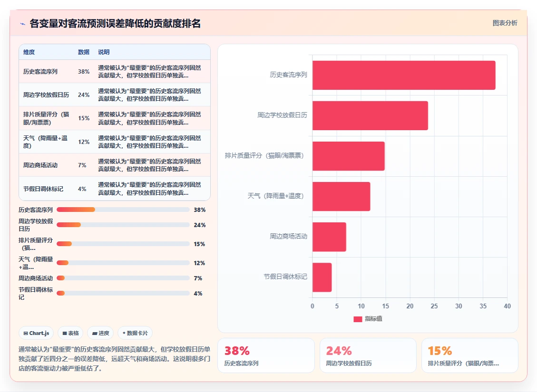
Task: Click the 38% value in the table
Action: point(84,71)
